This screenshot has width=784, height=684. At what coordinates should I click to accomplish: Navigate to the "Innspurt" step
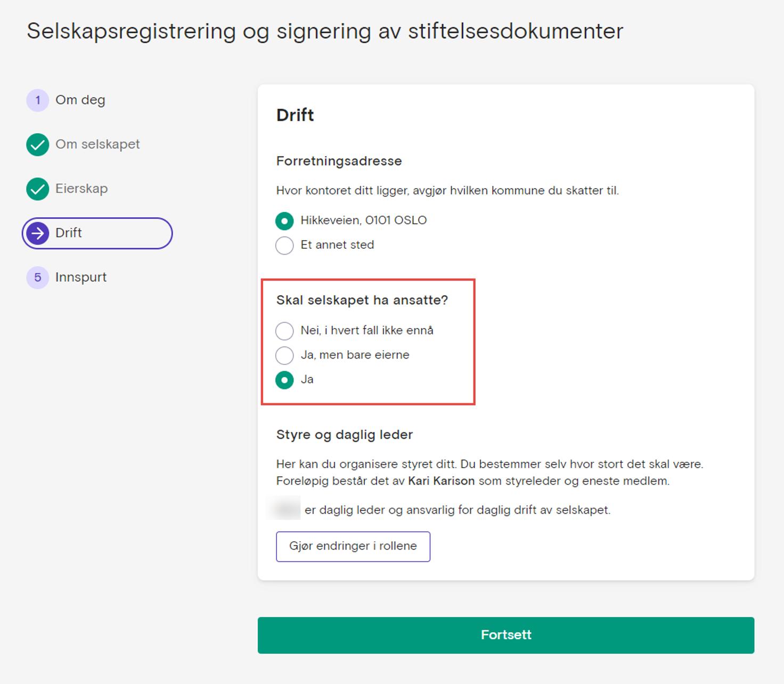[x=80, y=278]
